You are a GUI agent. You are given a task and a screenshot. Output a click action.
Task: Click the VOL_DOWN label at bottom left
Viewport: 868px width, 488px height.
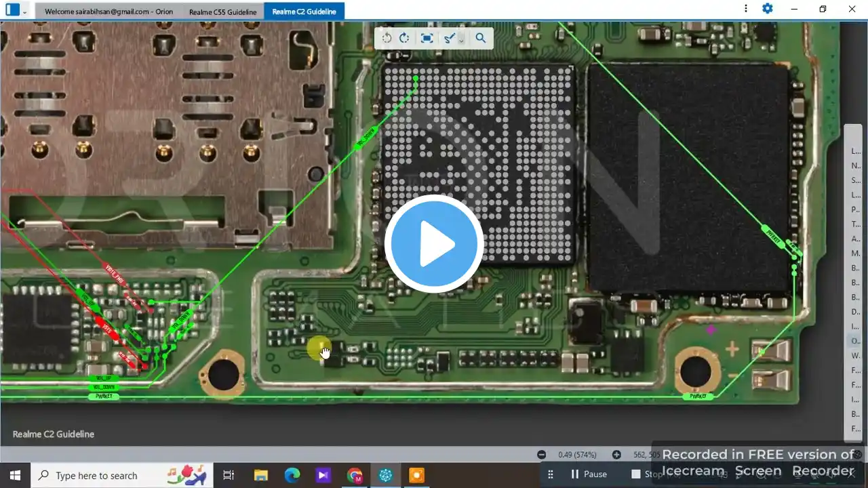tap(104, 387)
